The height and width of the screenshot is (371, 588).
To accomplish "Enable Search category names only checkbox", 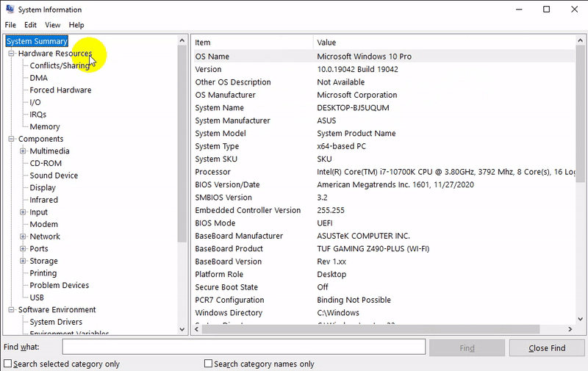I will 208,364.
